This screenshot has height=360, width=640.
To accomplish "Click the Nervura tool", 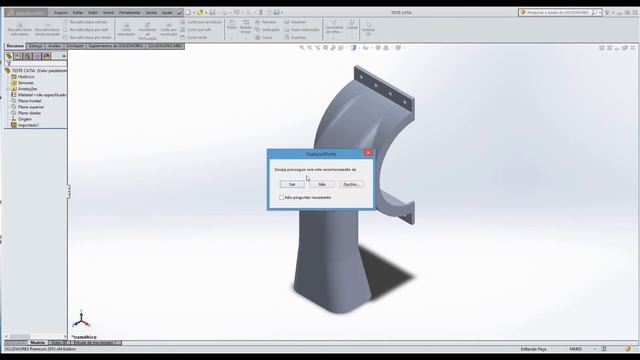I will [265, 22].
